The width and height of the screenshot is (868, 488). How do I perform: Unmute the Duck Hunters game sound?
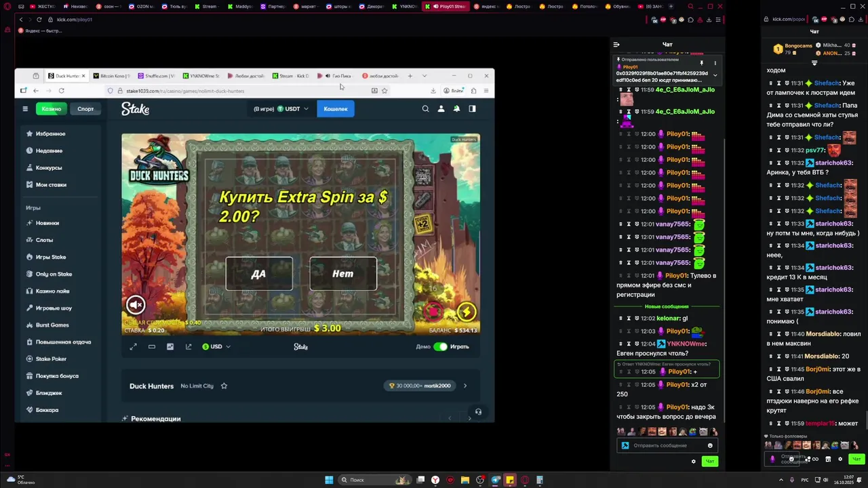coord(136,304)
